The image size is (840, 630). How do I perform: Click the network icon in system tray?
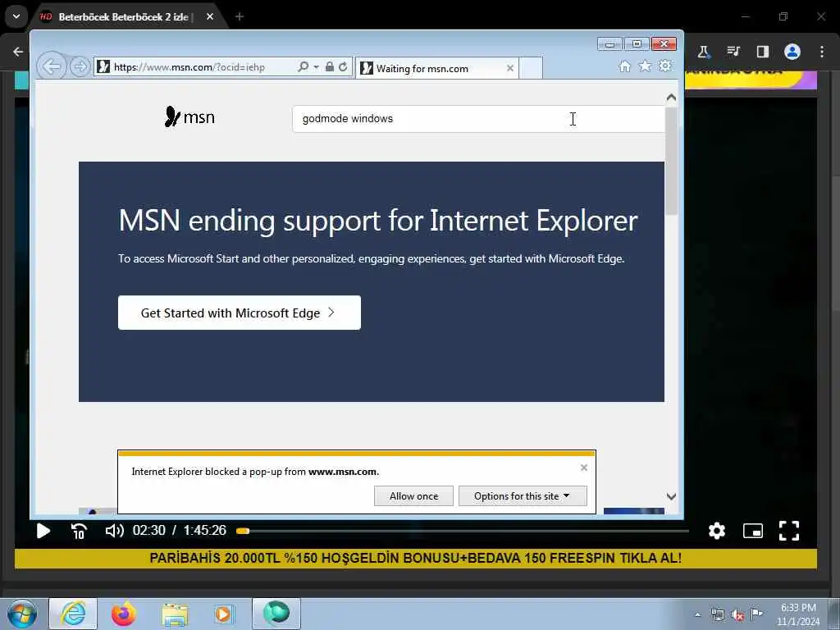[x=717, y=614]
